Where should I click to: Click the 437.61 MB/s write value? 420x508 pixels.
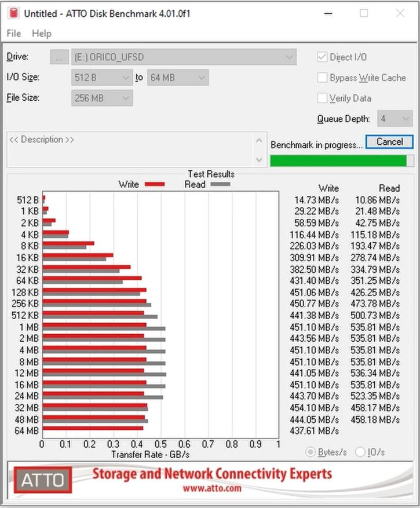pyautogui.click(x=315, y=430)
